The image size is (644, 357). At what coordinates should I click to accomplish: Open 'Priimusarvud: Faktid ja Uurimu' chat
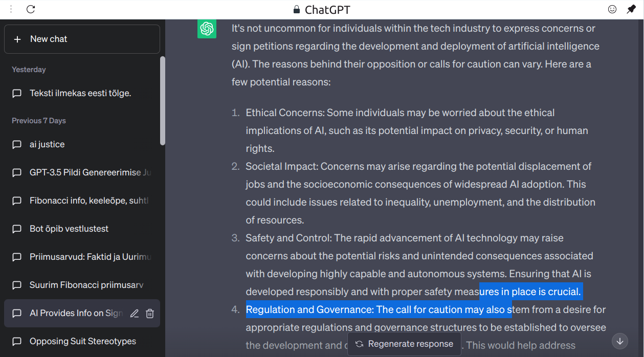(85, 257)
